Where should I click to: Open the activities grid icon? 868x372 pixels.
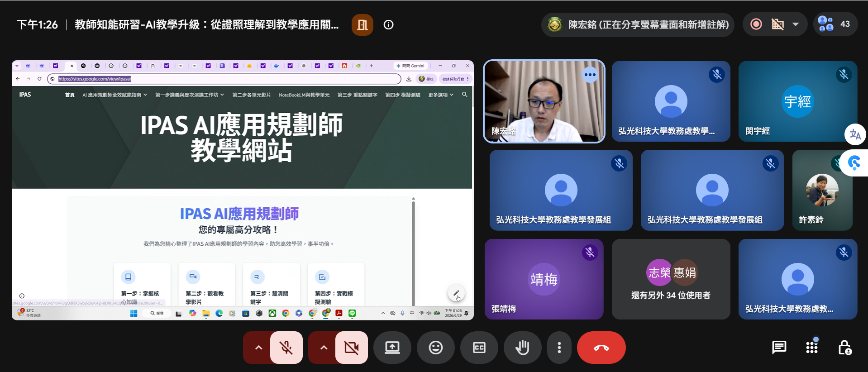812,348
